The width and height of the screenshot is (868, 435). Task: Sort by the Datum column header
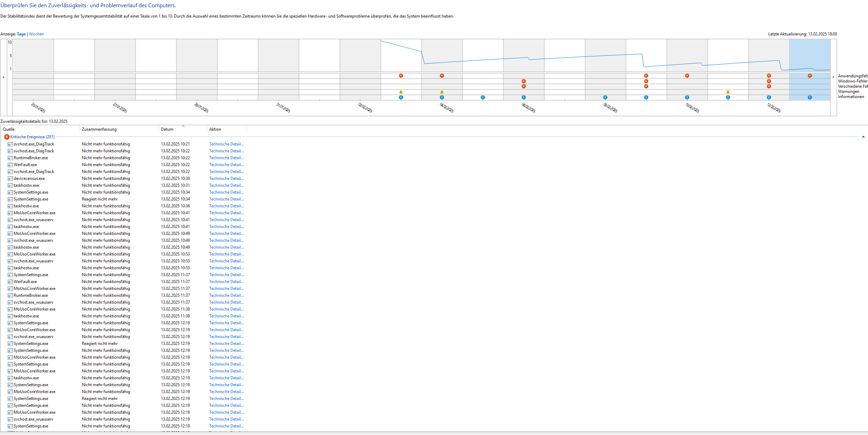(167, 129)
